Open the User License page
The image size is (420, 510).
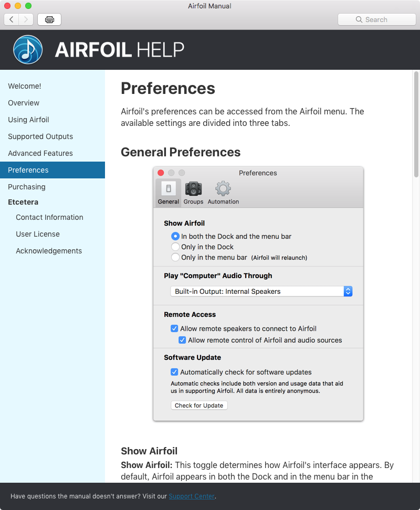(38, 234)
